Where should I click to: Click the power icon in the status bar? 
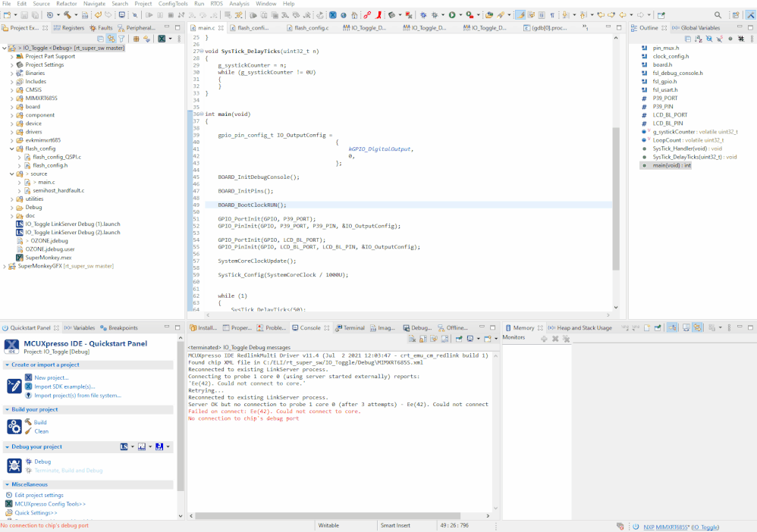(636, 527)
